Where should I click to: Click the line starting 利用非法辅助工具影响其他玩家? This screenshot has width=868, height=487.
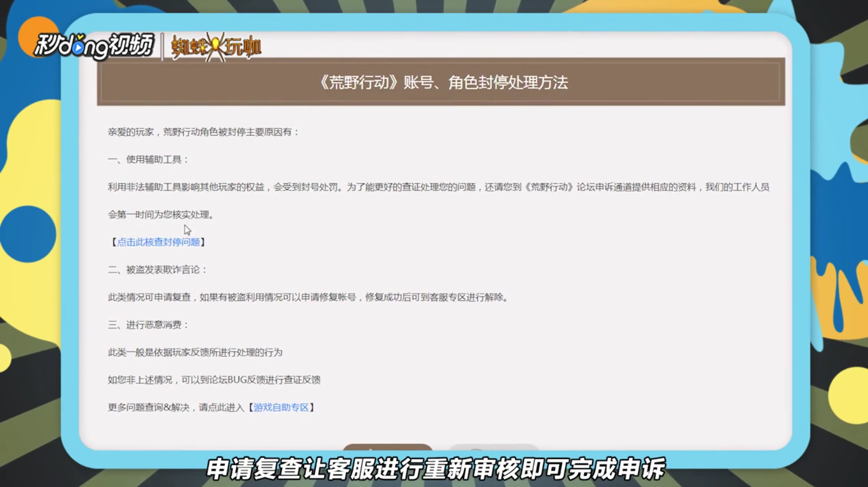[x=439, y=187]
